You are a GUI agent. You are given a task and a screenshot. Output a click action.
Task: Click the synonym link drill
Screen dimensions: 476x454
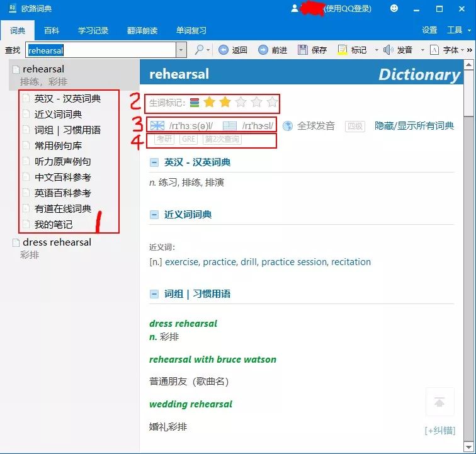click(249, 262)
